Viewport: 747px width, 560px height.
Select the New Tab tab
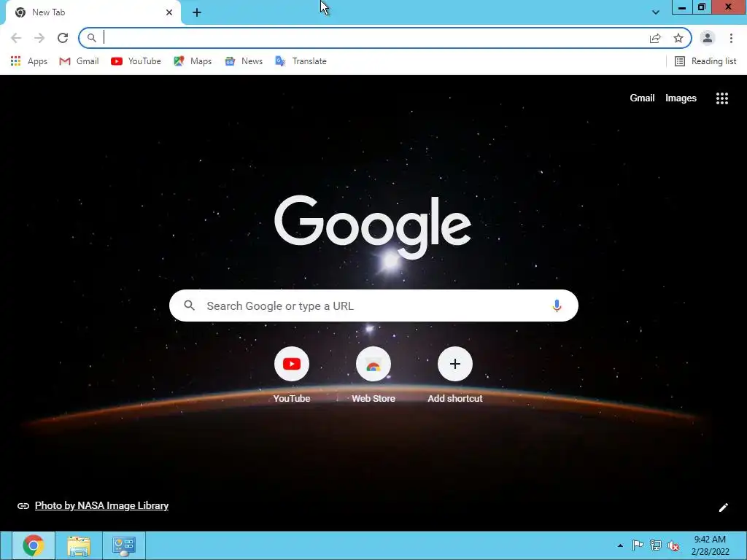click(90, 12)
